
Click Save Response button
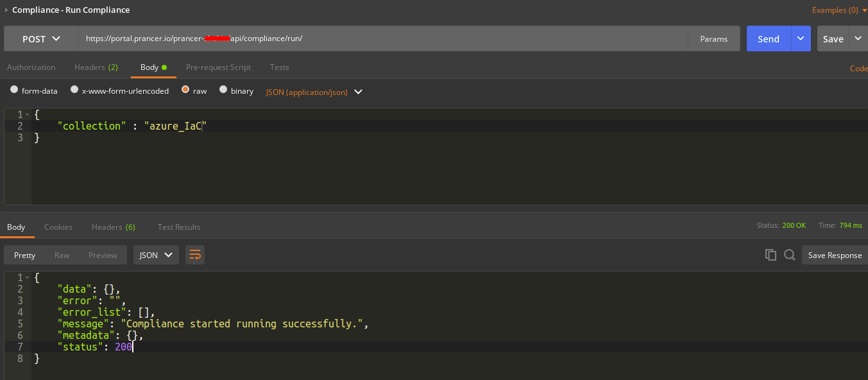coord(835,255)
